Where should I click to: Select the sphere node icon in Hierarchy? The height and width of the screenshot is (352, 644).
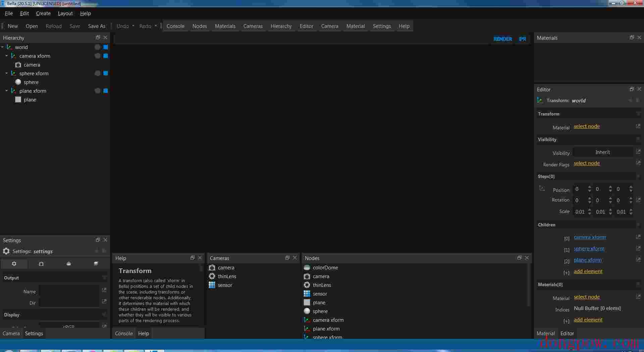pyautogui.click(x=18, y=82)
